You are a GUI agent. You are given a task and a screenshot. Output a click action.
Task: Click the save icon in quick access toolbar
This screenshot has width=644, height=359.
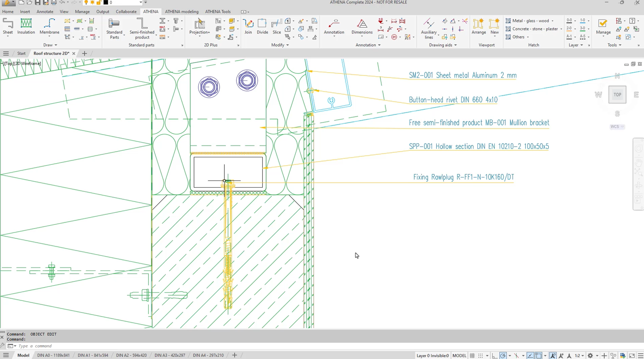(37, 2)
